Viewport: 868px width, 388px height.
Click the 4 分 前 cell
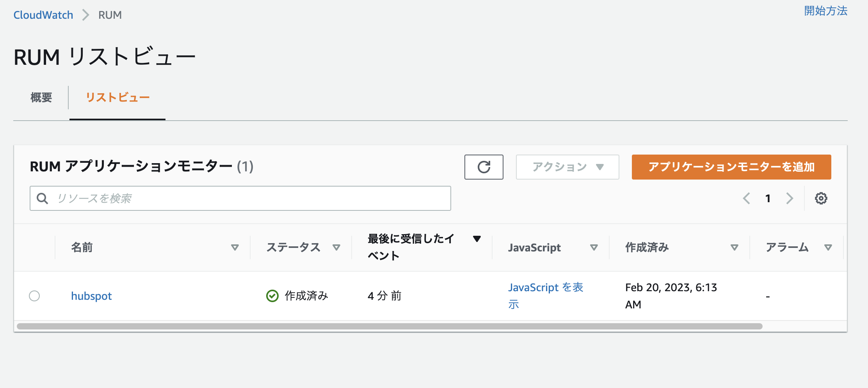tap(384, 296)
